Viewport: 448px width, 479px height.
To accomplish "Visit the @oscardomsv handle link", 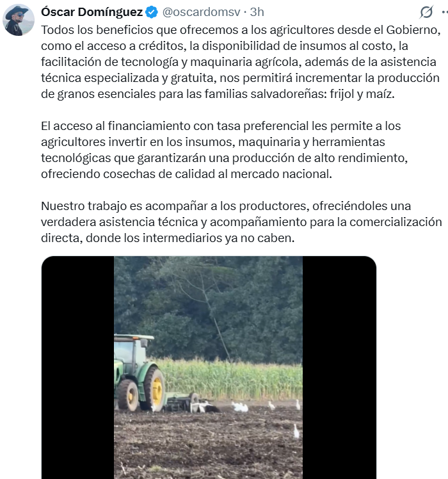I will pyautogui.click(x=201, y=12).
